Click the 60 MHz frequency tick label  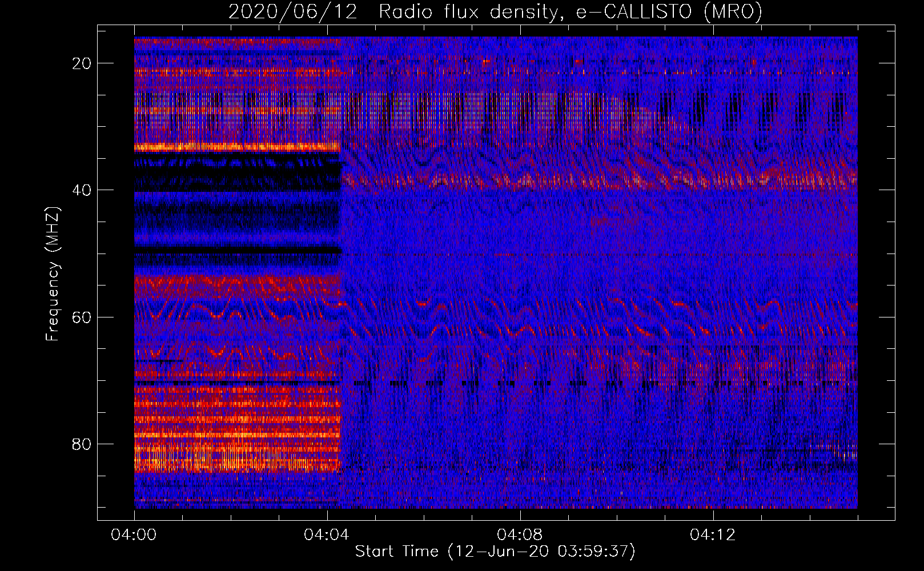pos(82,317)
